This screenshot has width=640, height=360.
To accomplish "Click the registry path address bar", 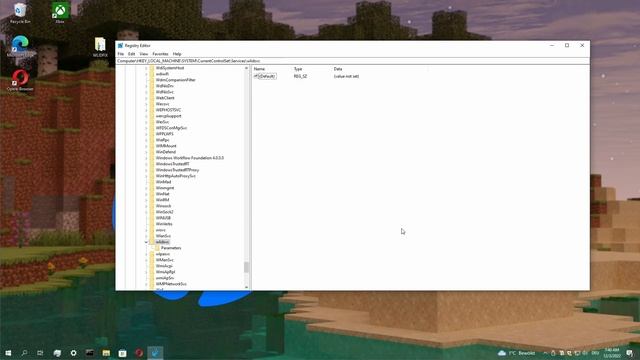I will pos(353,61).
